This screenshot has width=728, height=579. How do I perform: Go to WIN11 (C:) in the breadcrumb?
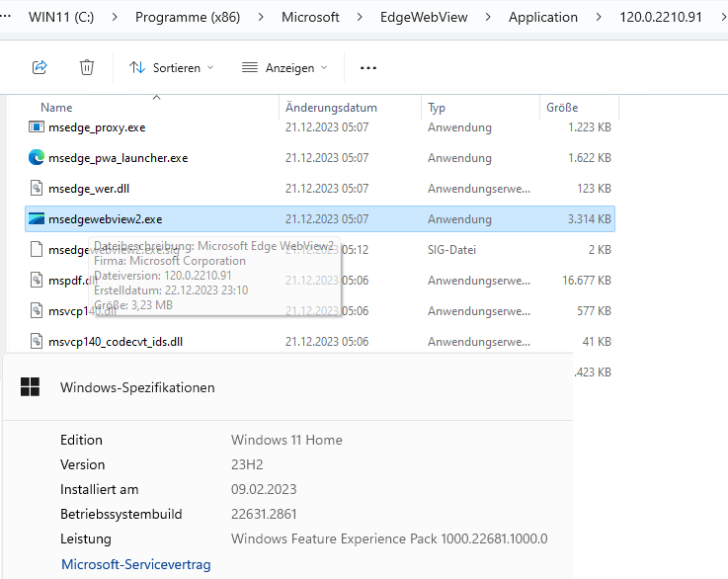(x=61, y=17)
